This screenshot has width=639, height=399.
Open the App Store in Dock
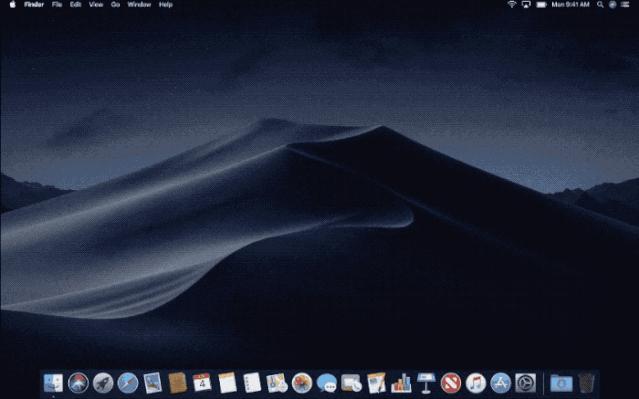501,383
